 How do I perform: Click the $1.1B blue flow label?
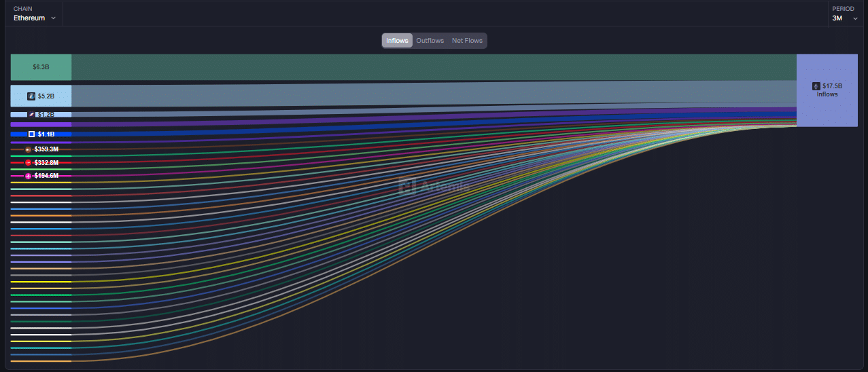click(x=46, y=134)
